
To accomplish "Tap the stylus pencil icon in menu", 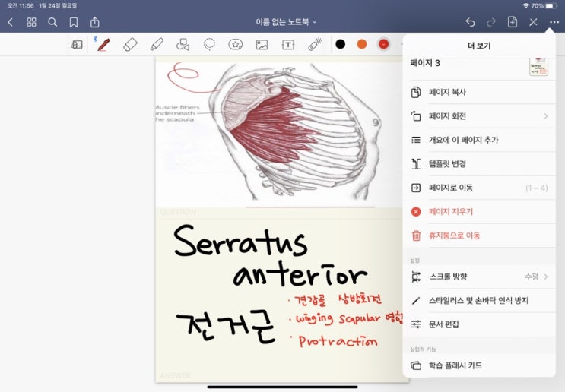I will 416,301.
